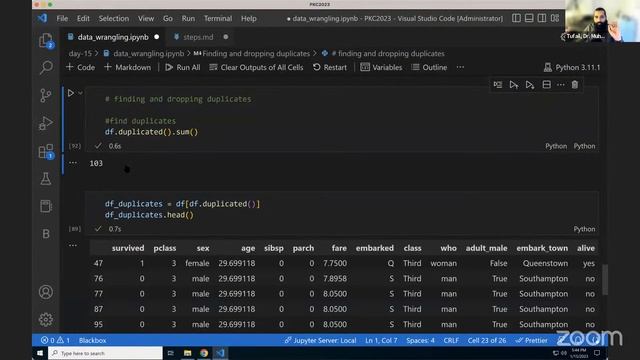Click CRLF line ending status
The height and width of the screenshot is (360, 640).
[x=451, y=340]
